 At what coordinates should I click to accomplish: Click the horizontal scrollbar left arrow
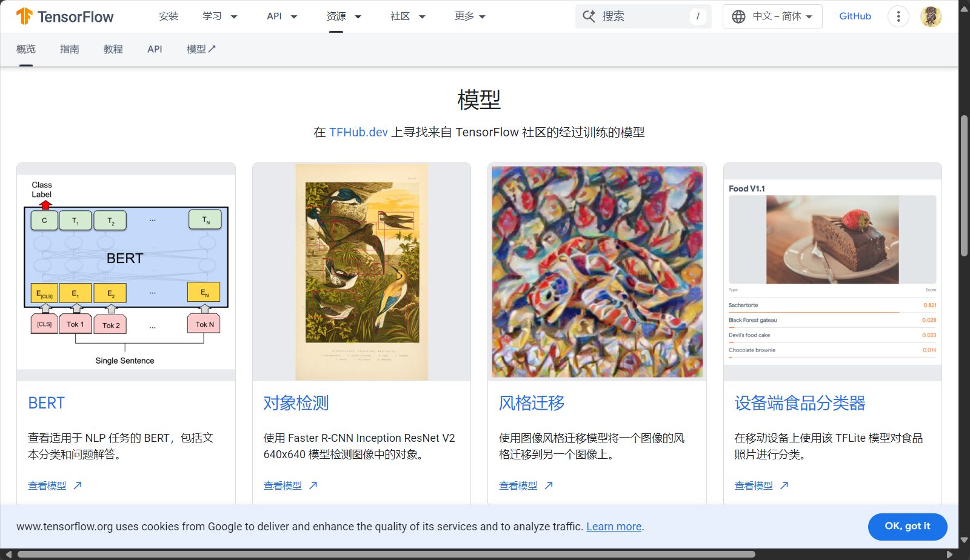click(7, 554)
